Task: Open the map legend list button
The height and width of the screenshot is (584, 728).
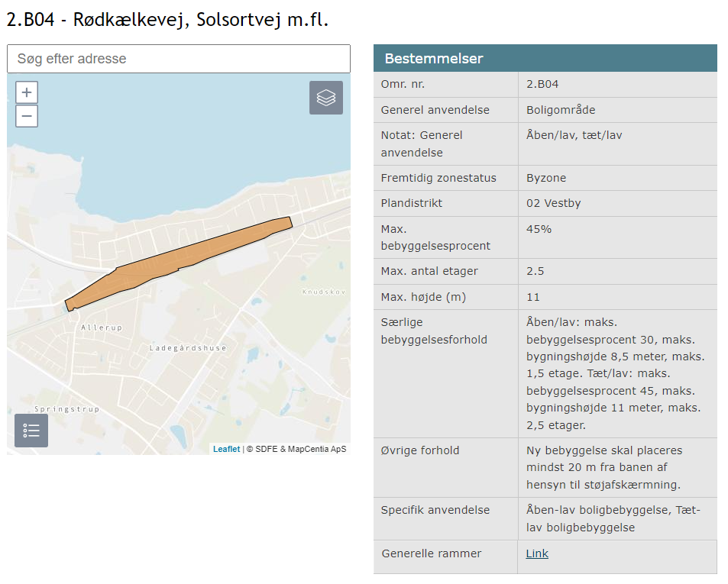Action: click(x=31, y=431)
